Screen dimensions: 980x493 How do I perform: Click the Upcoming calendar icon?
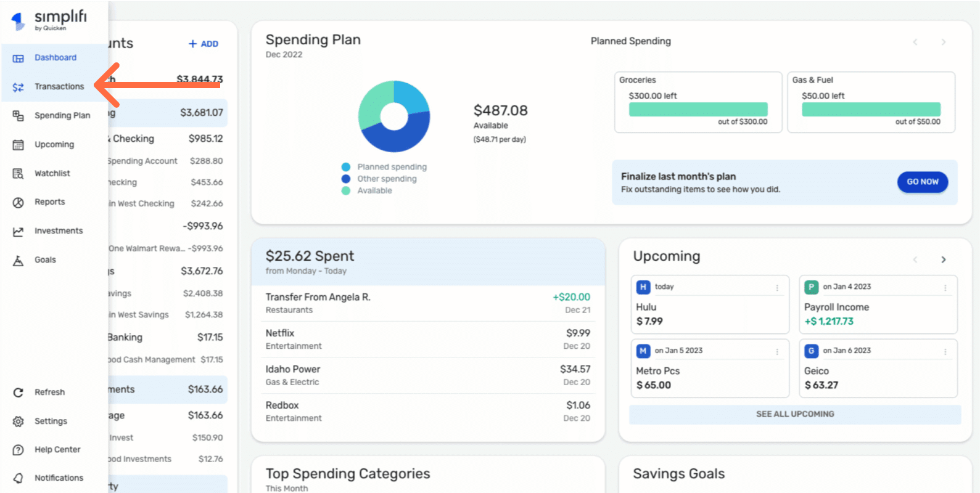(x=19, y=145)
